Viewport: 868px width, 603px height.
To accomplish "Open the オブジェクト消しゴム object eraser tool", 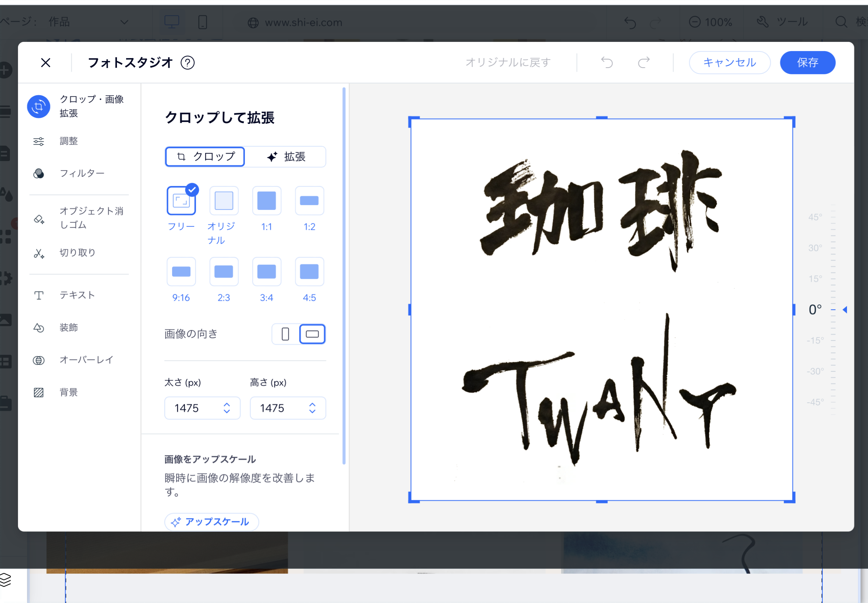I will click(x=91, y=218).
